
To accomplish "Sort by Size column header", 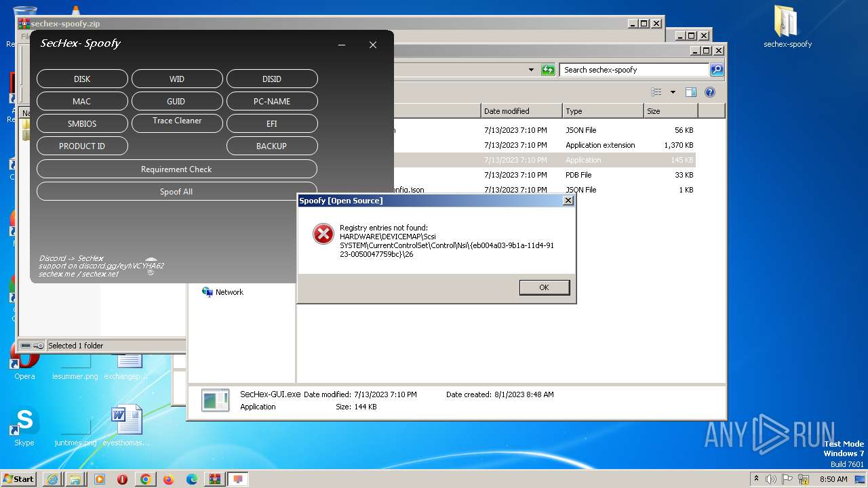I will click(x=671, y=110).
